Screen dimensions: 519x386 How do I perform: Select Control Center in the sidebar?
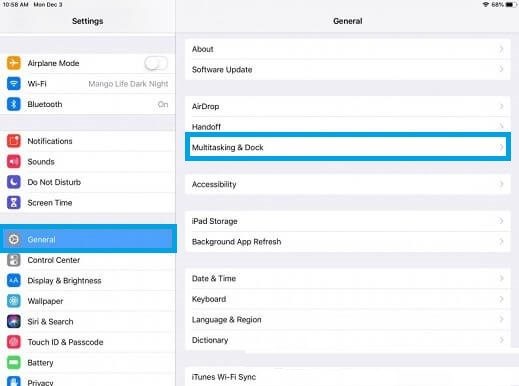point(88,260)
